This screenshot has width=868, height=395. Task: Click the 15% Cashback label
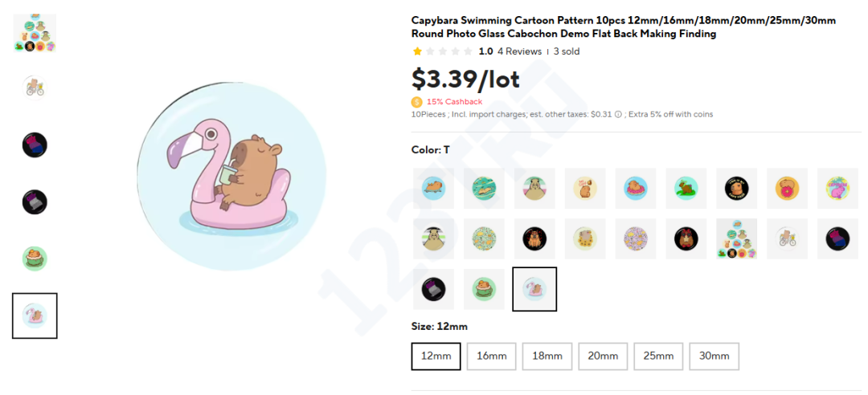pos(454,102)
